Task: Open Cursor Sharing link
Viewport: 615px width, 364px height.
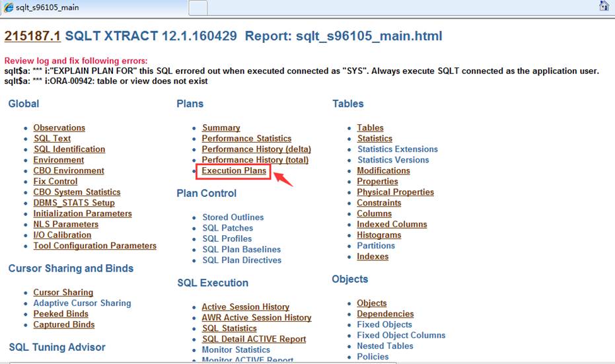Action: [63, 293]
